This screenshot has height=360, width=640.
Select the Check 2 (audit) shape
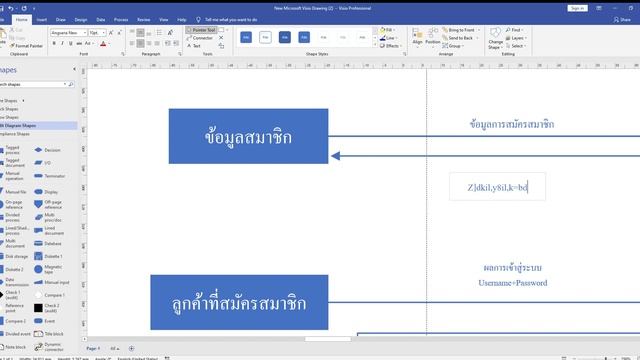click(47, 308)
